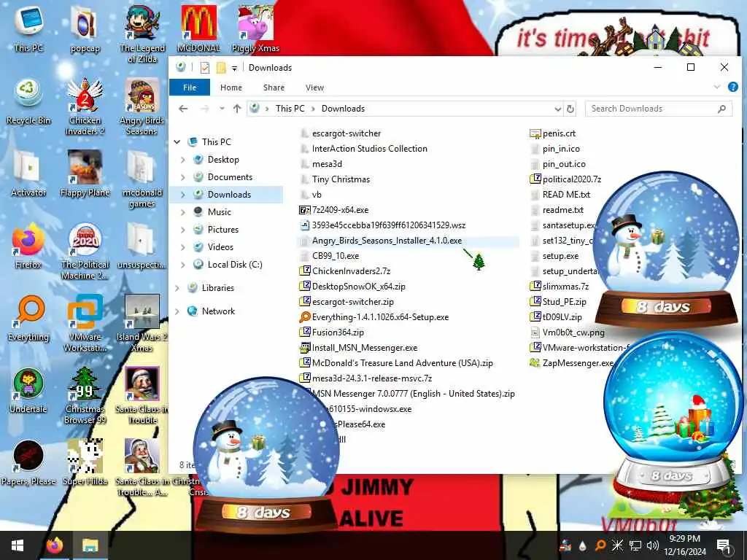The height and width of the screenshot is (560, 747).
Task: Expand the Desktop tree node
Action: pyautogui.click(x=183, y=160)
